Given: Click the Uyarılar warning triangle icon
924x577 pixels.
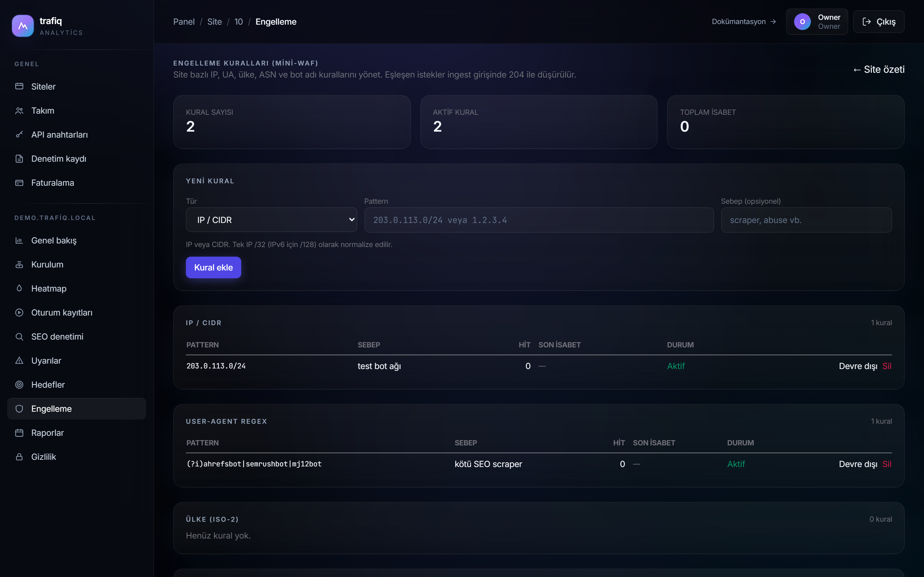Looking at the screenshot, I should pyautogui.click(x=19, y=360).
